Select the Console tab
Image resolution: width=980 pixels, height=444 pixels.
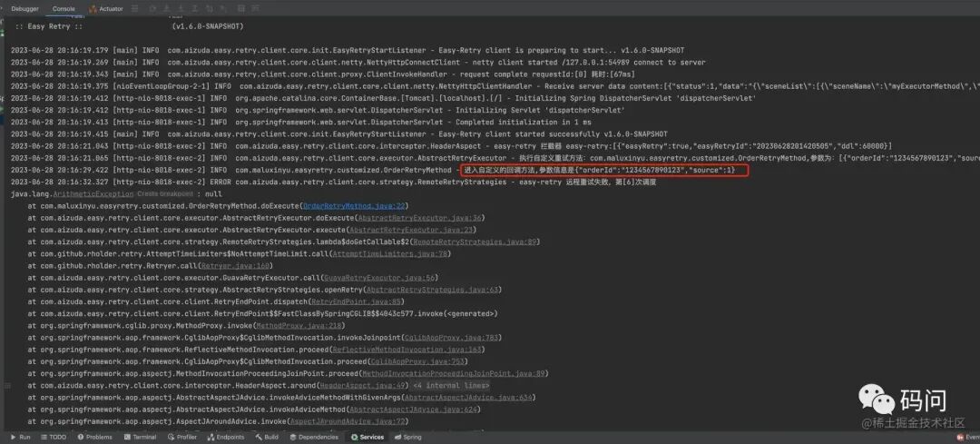[x=64, y=9]
